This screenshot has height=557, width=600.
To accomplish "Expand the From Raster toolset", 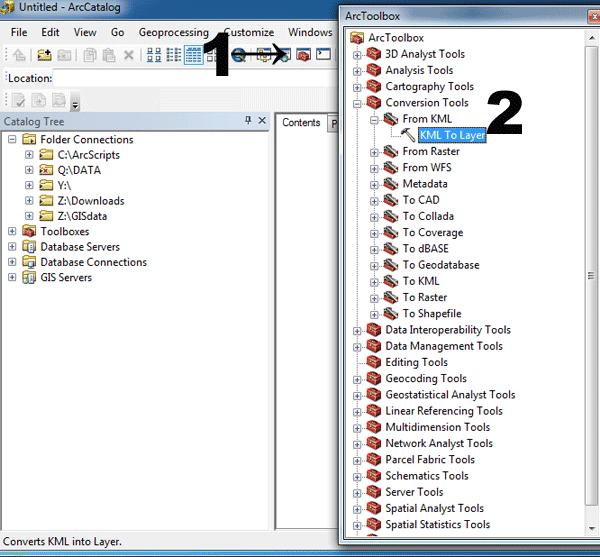I will (374, 153).
